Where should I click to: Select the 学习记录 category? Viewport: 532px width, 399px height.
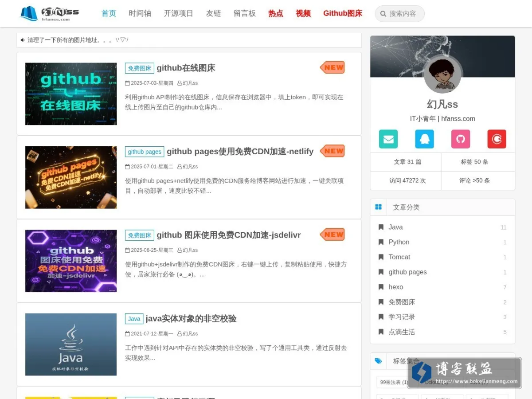[x=402, y=317]
